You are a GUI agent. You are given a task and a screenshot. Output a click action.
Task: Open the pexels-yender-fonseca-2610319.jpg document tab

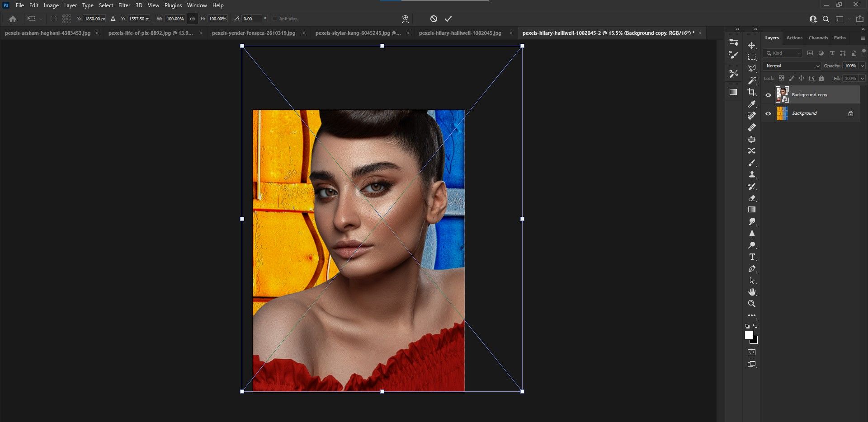[x=253, y=33]
